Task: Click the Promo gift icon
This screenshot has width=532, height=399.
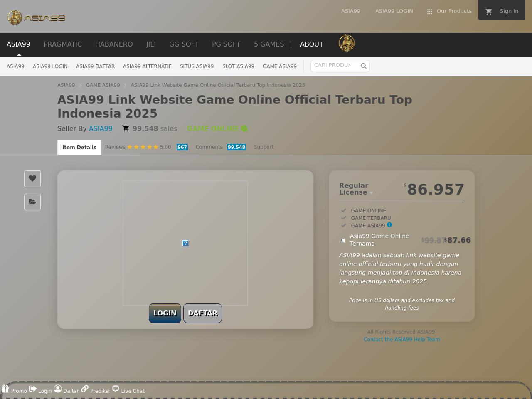Action: click(5, 389)
